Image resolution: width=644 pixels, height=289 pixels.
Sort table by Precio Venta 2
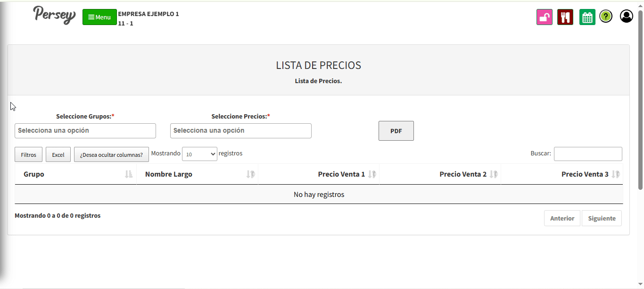pyautogui.click(x=494, y=174)
